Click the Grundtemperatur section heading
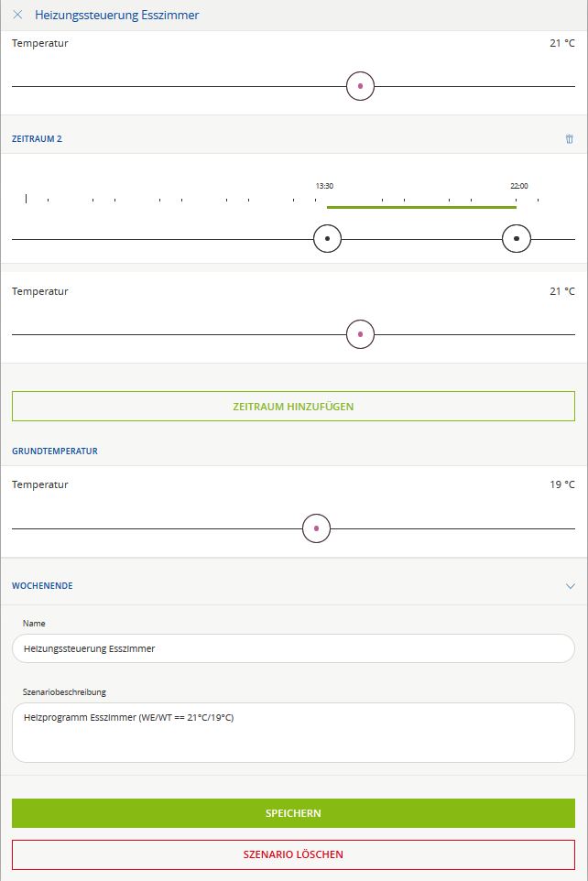Image resolution: width=588 pixels, height=881 pixels. coord(55,451)
